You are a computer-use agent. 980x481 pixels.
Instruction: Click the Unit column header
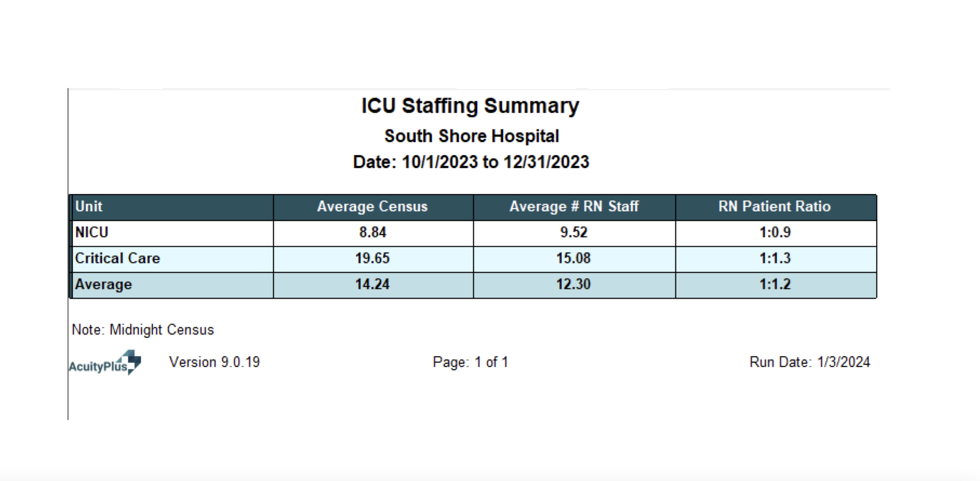click(x=89, y=207)
